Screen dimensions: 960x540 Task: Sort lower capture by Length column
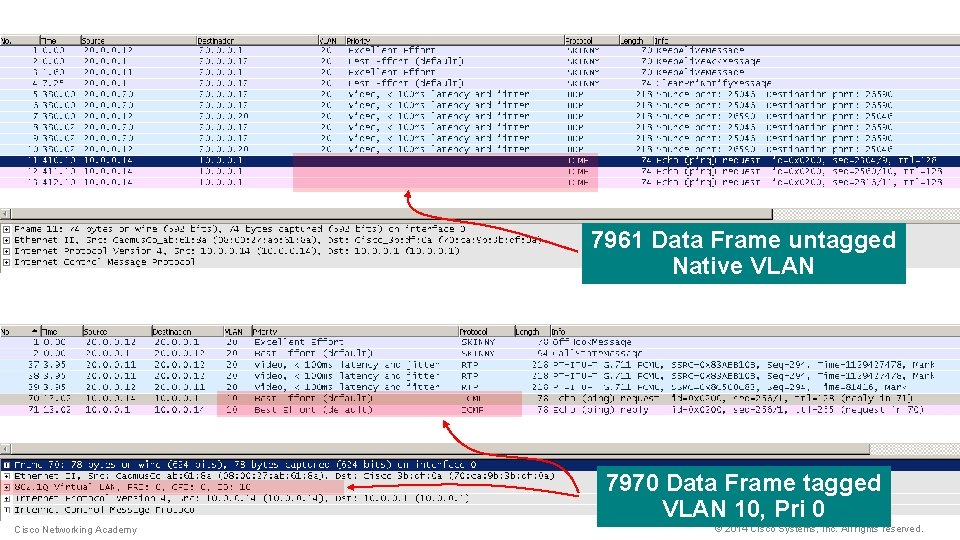coord(532,331)
